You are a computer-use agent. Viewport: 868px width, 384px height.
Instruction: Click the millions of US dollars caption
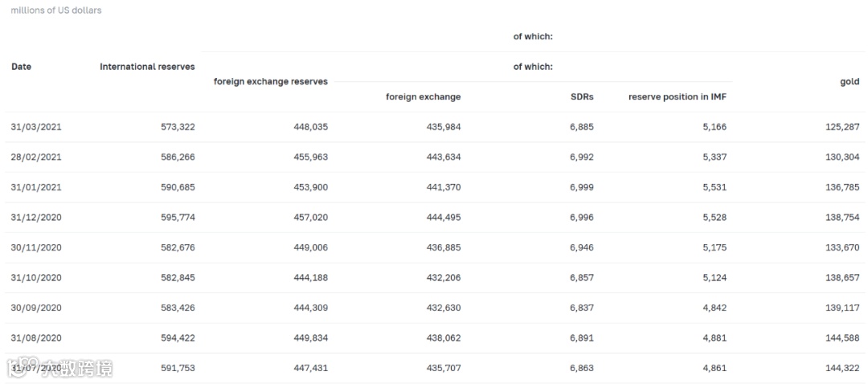(56, 10)
